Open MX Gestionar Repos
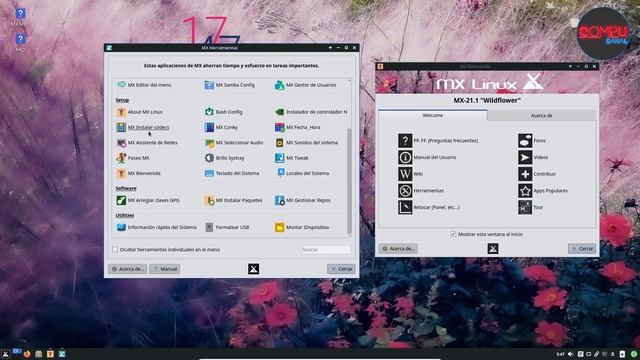This screenshot has height=360, width=640. [x=302, y=200]
